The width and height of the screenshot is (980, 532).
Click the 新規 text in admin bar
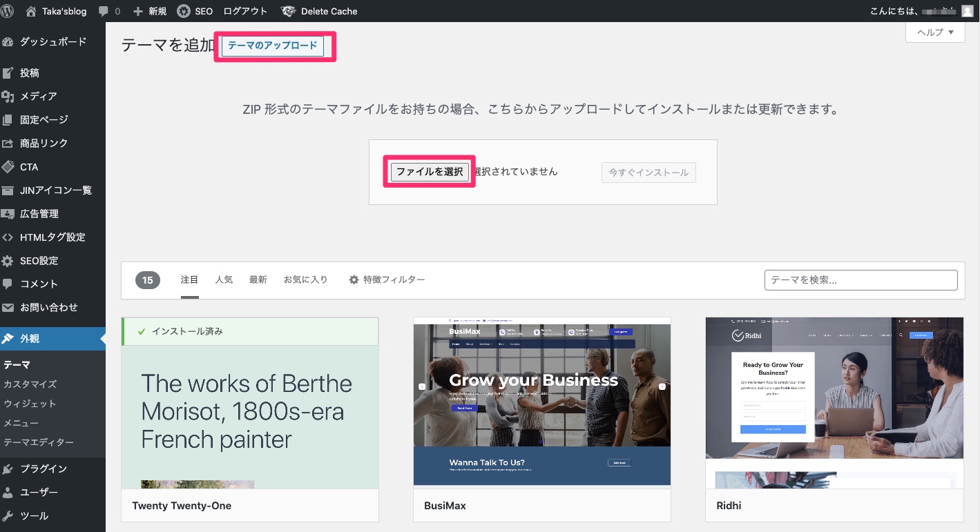[x=157, y=12]
